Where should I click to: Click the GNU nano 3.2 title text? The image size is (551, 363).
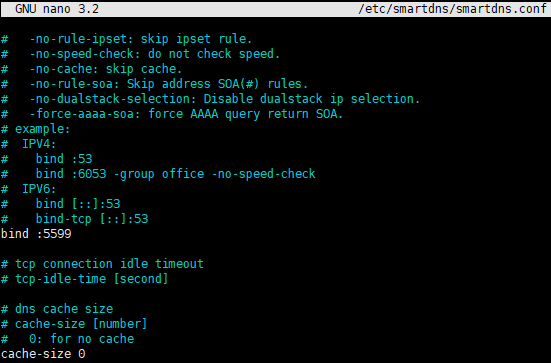click(x=57, y=9)
